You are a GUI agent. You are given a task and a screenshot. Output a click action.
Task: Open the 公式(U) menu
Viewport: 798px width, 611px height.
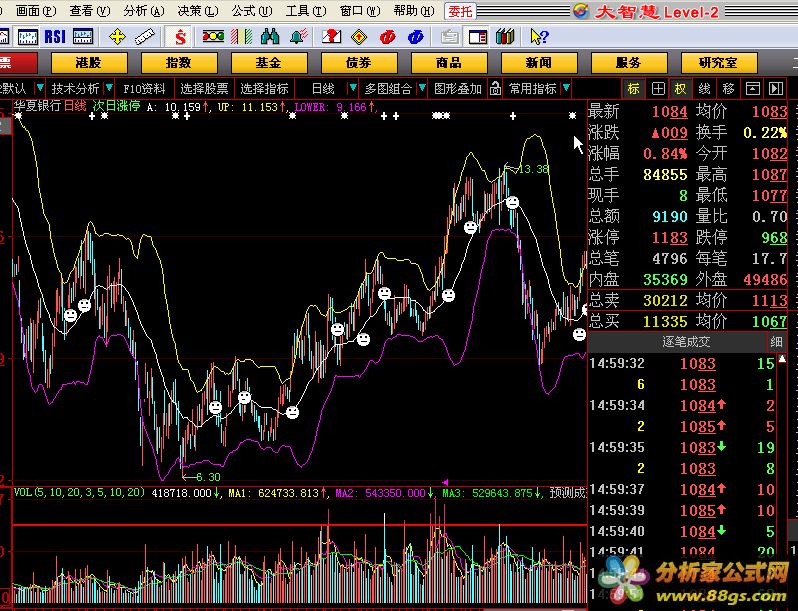coord(252,11)
